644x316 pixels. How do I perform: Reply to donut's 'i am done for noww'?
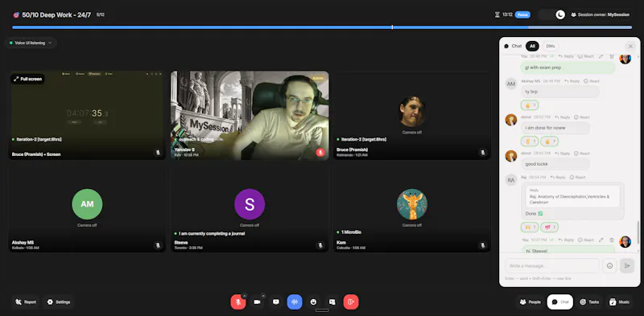562,117
